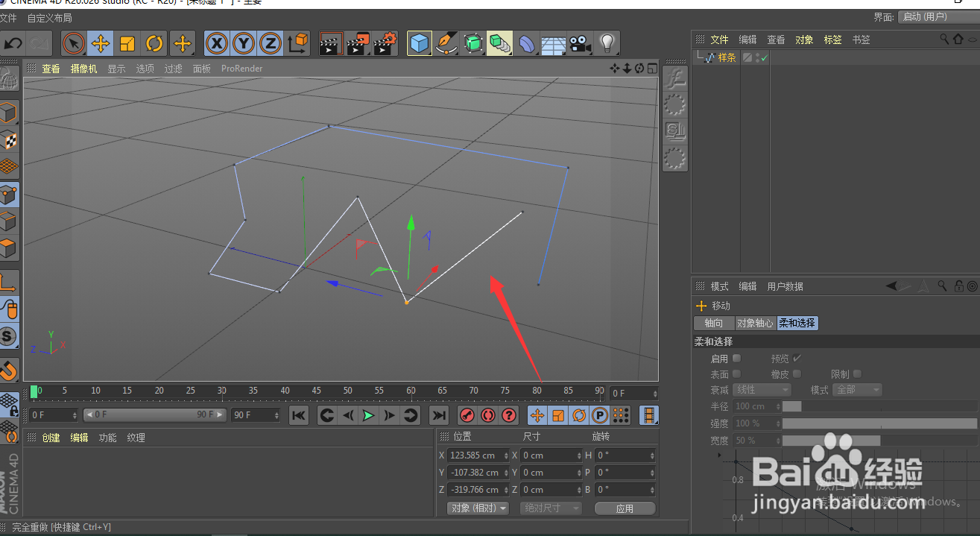Open the Deformer bend icon
Image resolution: width=980 pixels, height=536 pixels.
point(526,44)
